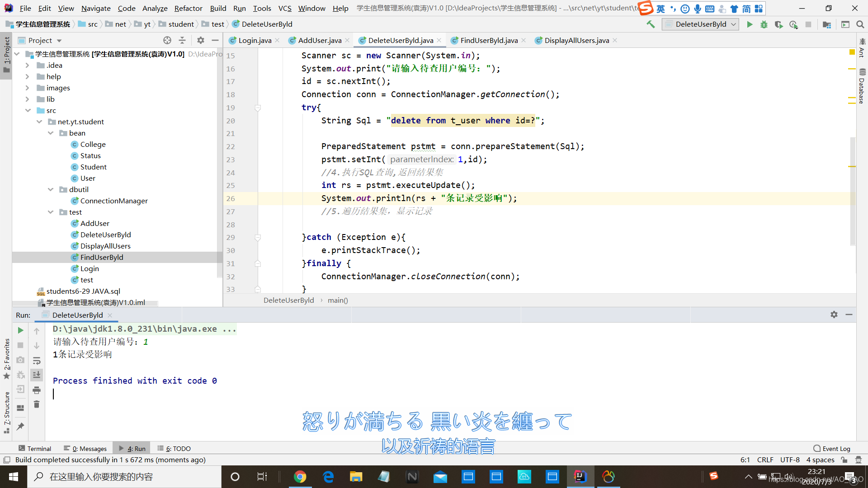
Task: Run DeleteUserById with green play icon in toolbar
Action: tap(750, 24)
